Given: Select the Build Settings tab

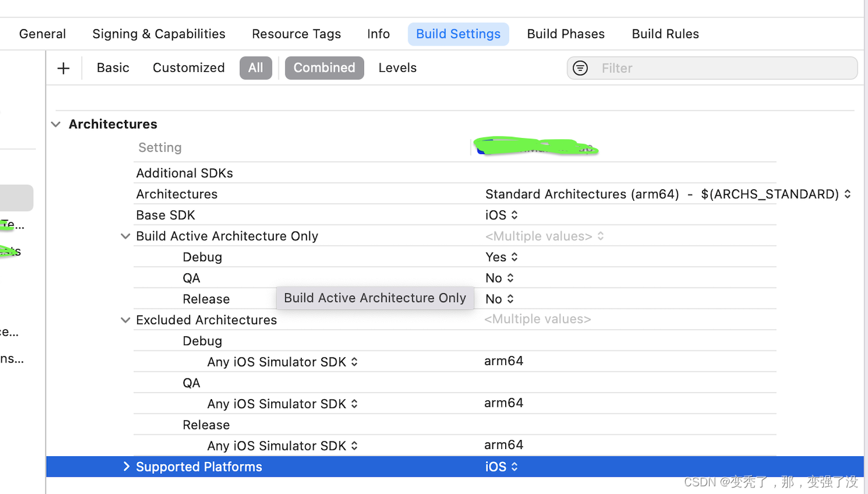Looking at the screenshot, I should click(458, 34).
